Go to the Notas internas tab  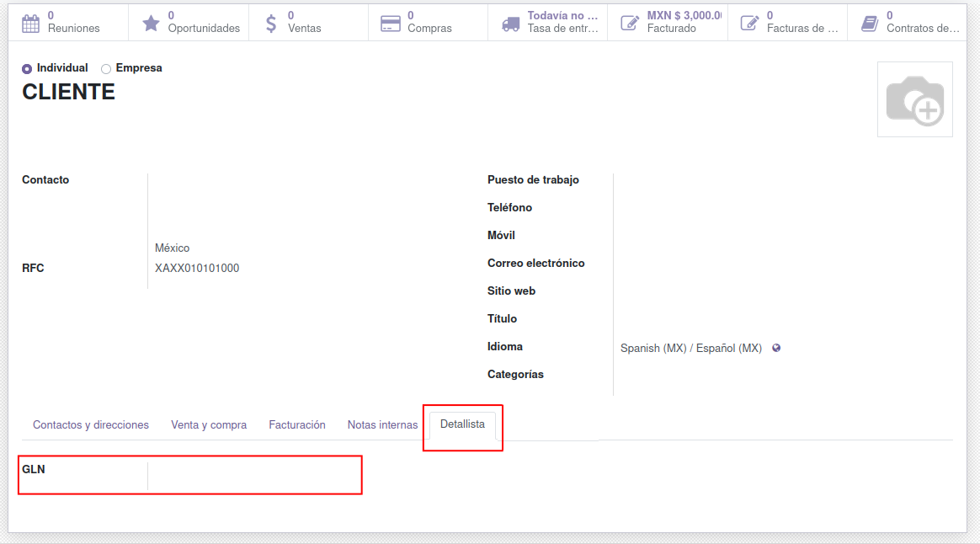382,425
